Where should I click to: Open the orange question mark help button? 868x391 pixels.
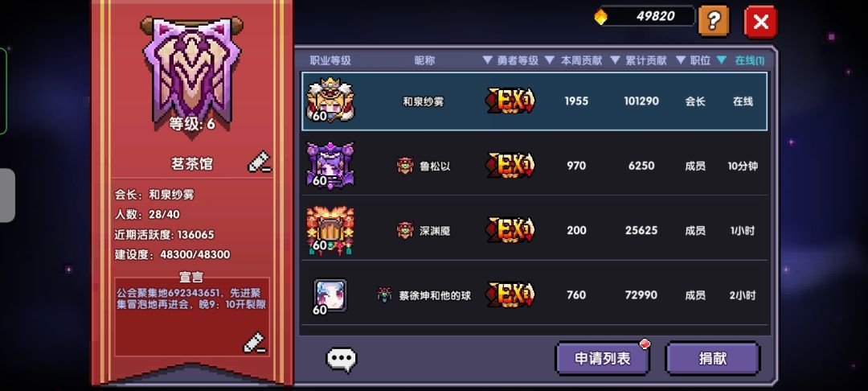coord(714,21)
